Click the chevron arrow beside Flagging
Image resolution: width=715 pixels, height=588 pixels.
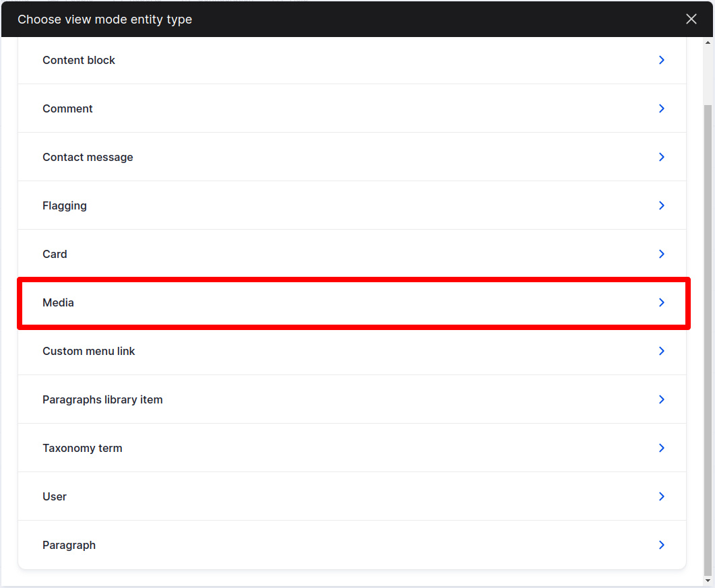click(x=662, y=205)
